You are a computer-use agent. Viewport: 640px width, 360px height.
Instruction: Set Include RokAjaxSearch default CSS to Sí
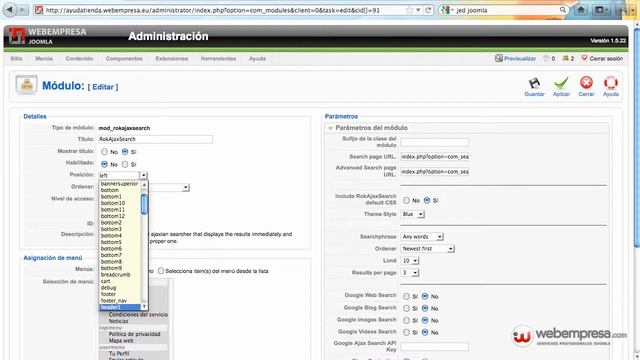click(427, 200)
